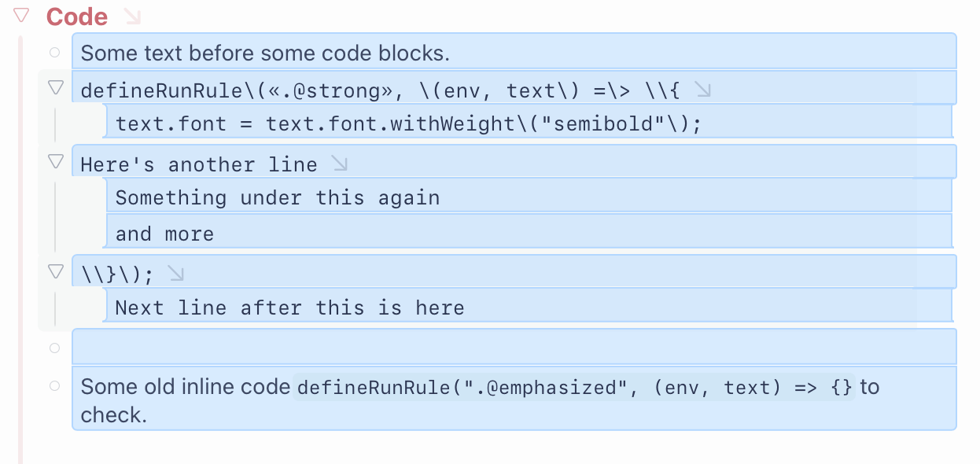980x464 pixels.
Task: Select the 'Something under this again' row
Action: (x=277, y=197)
